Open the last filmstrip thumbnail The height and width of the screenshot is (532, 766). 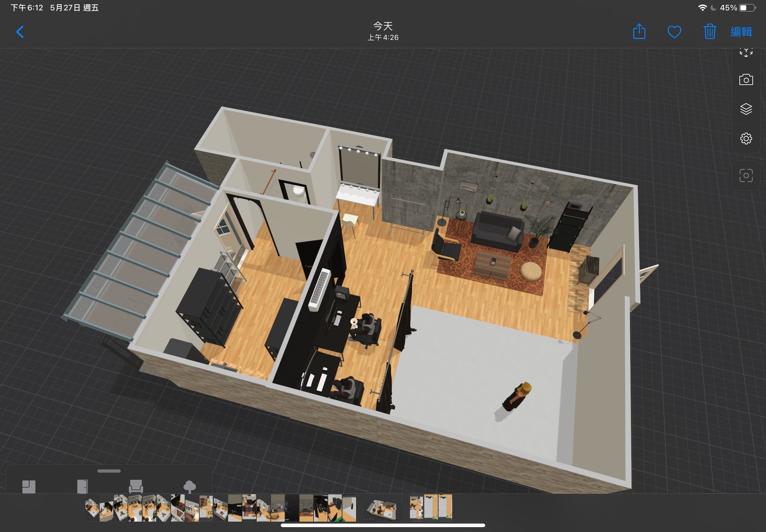pos(445,507)
